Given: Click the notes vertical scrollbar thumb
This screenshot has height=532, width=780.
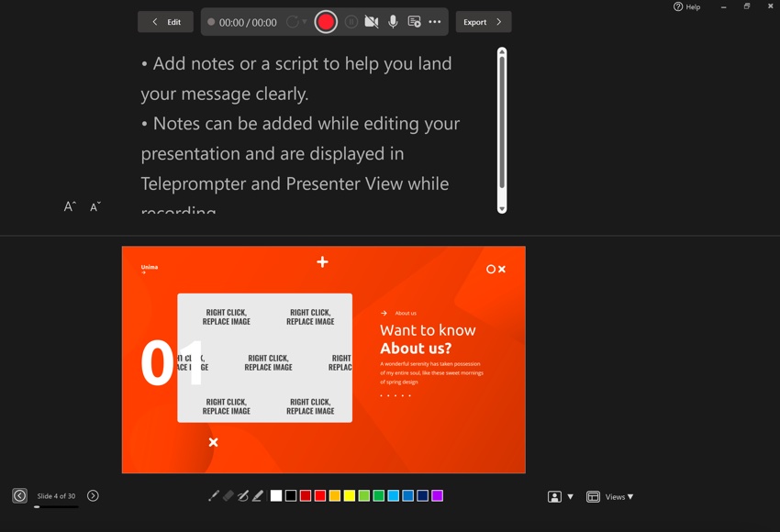Looking at the screenshot, I should tap(502, 122).
